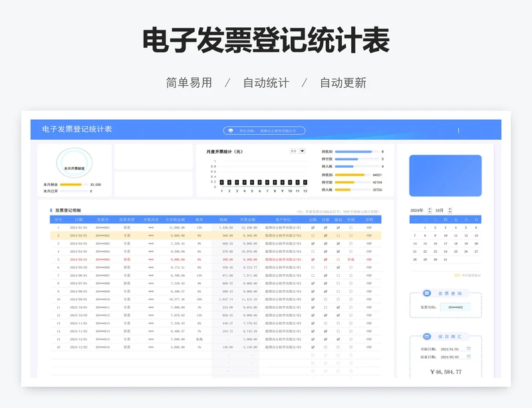Toggle 抵扣 checkbox in row 05***006
The image size is (532, 408).
click(x=338, y=268)
